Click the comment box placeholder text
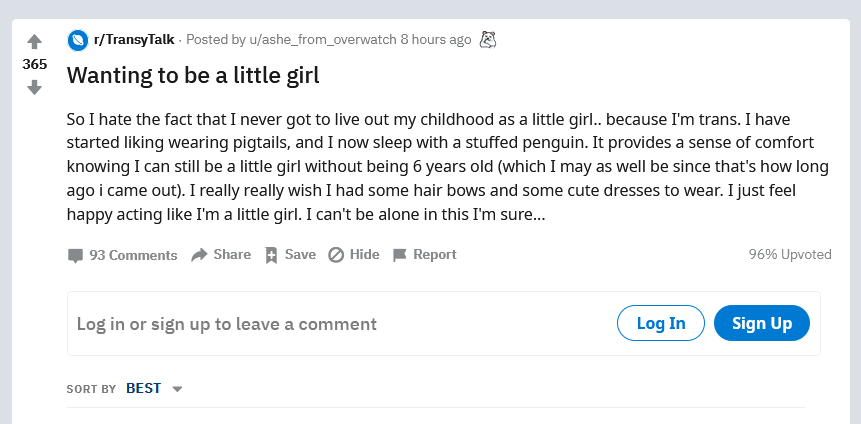 tap(227, 324)
